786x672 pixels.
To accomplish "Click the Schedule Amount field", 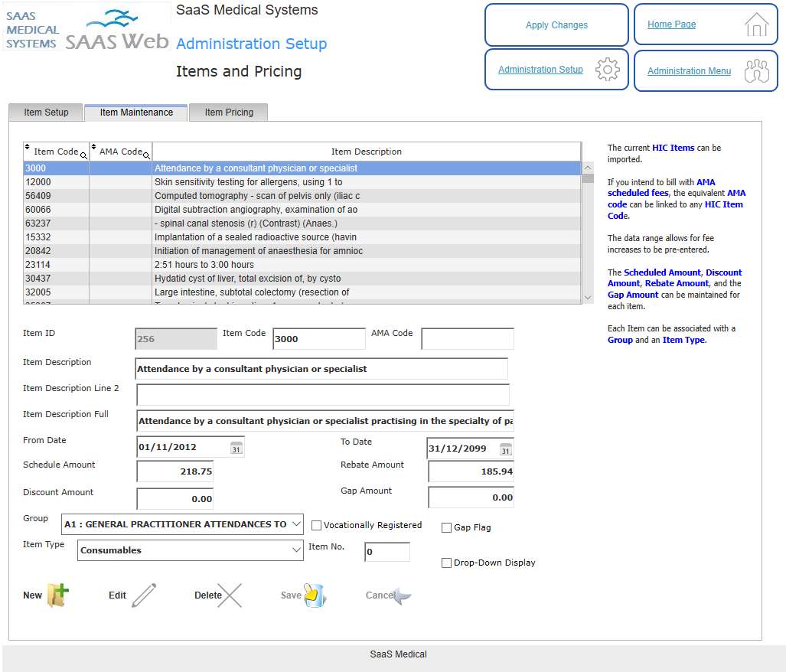I will coord(175,471).
